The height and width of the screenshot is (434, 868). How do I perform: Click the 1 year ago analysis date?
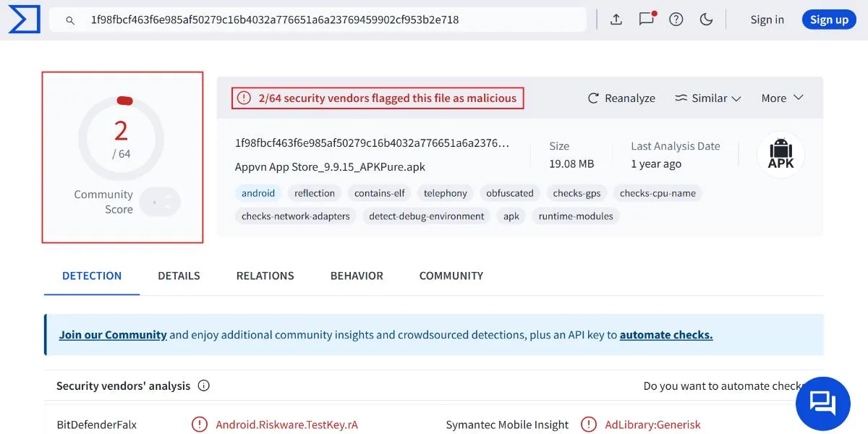coord(656,164)
